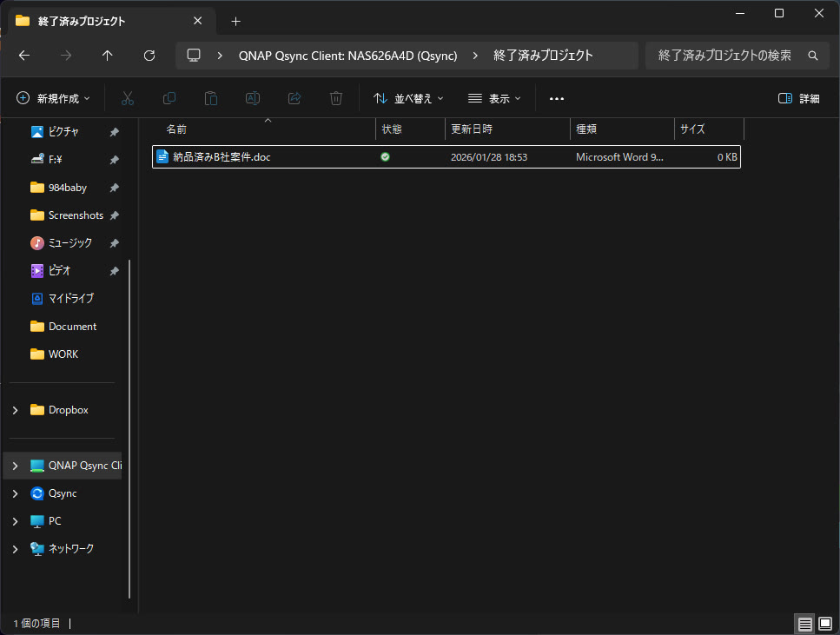Expand the Dropbox tree node

[15, 410]
